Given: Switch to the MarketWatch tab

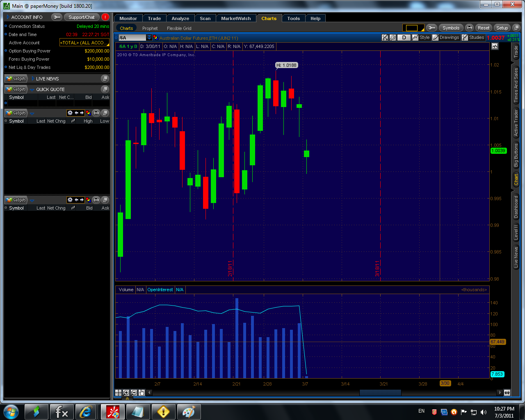Looking at the screenshot, I should tap(236, 18).
